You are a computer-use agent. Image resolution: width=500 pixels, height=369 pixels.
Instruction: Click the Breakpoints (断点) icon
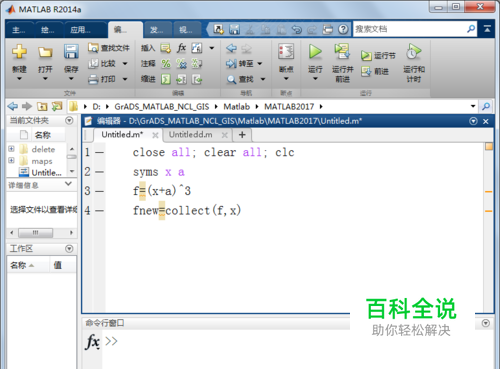pos(286,52)
